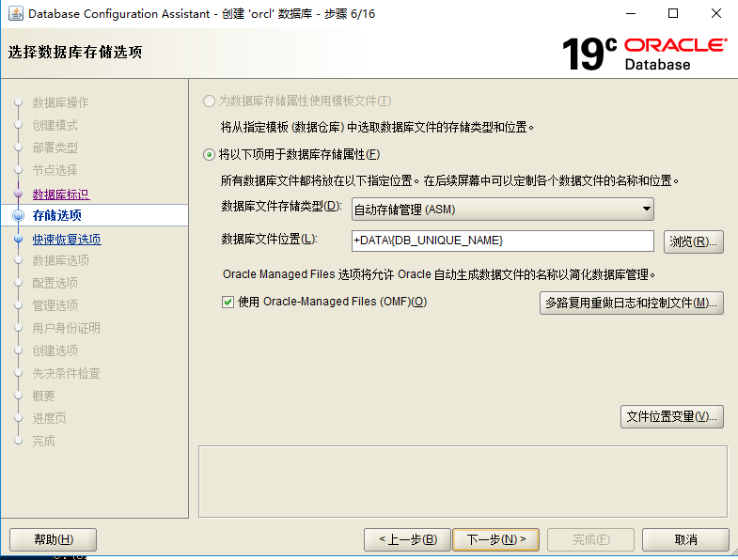Click the 文件位置变量(V)... button
The height and width of the screenshot is (560, 738).
click(x=672, y=416)
